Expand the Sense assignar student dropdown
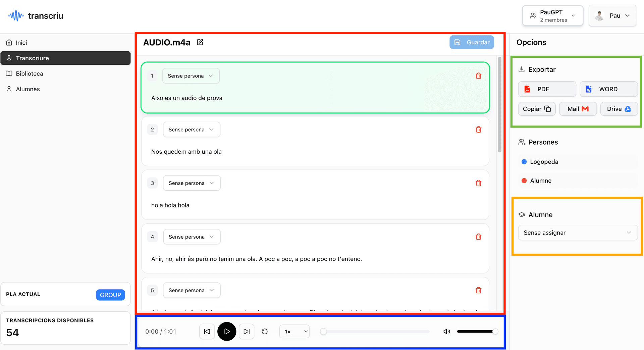Viewport: 644px width, 350px height. [x=577, y=233]
